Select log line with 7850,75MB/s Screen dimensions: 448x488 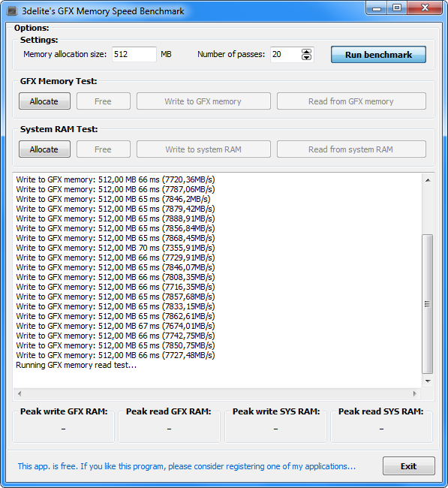pos(116,345)
